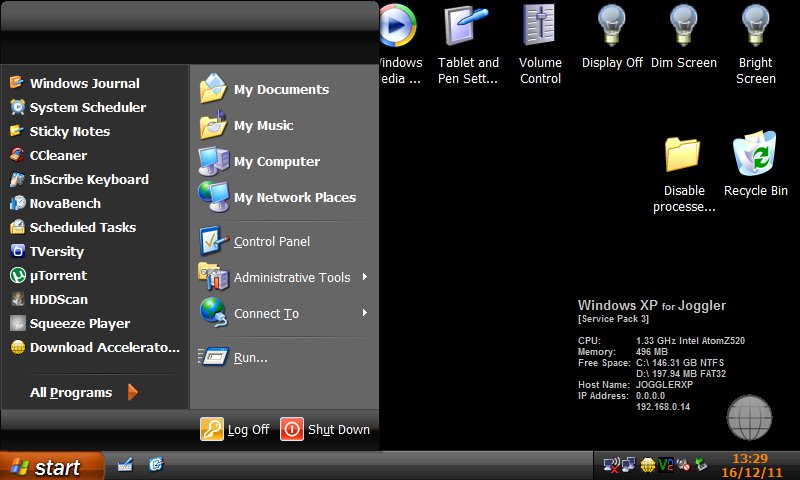Click the disconnected wireless network tray icon
This screenshot has height=480, width=800.
click(611, 465)
